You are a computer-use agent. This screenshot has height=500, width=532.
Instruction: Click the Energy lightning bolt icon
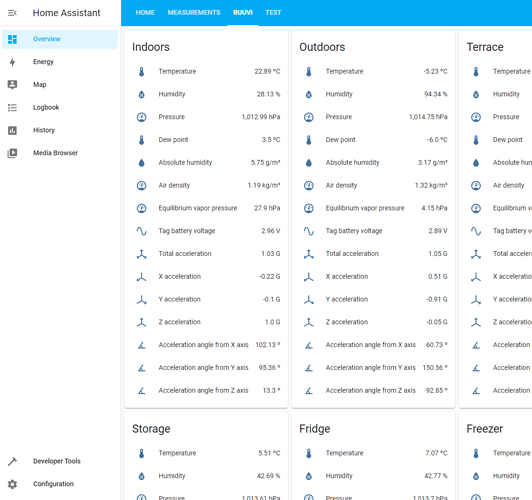click(x=12, y=62)
